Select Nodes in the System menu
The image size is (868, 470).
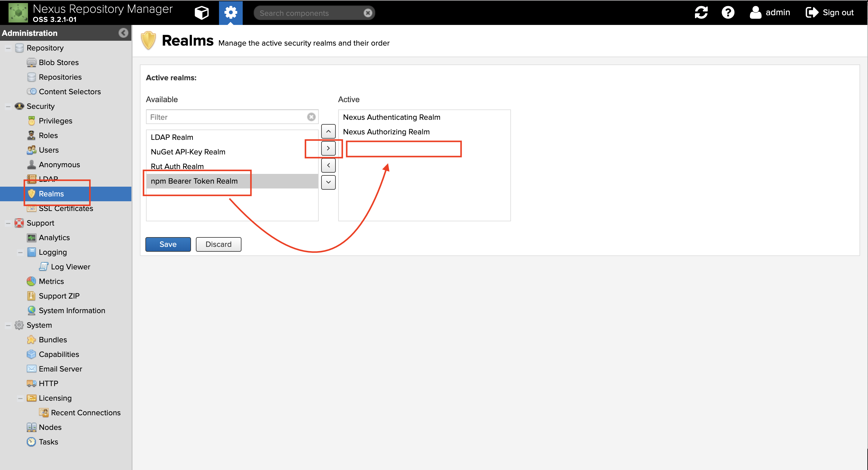tap(50, 427)
